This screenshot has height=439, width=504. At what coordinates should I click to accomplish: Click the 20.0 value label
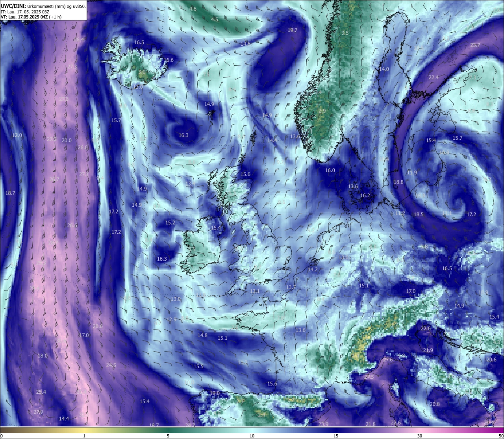point(67,140)
